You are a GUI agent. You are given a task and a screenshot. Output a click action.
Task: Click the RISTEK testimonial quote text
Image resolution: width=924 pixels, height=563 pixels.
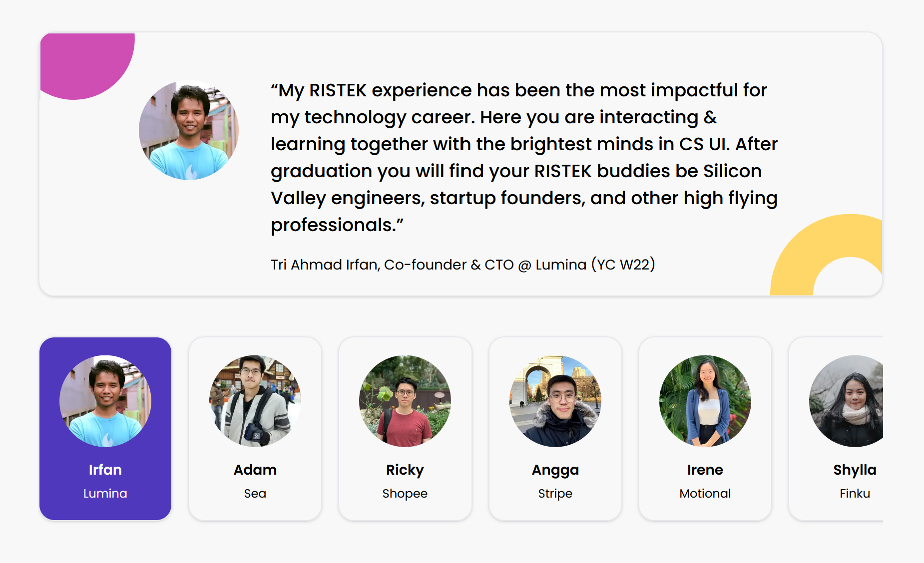click(x=523, y=157)
